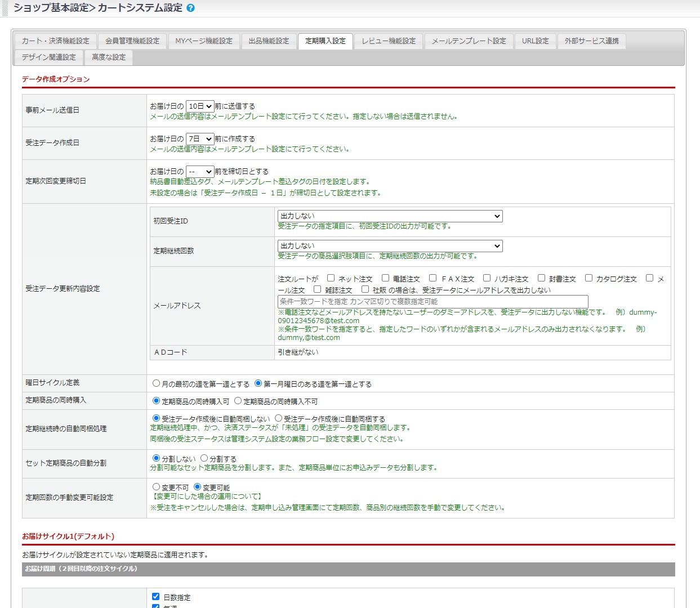The image size is (700, 608).
Task: Open the 定期次回変更締切日 dropdown
Action: tap(200, 171)
